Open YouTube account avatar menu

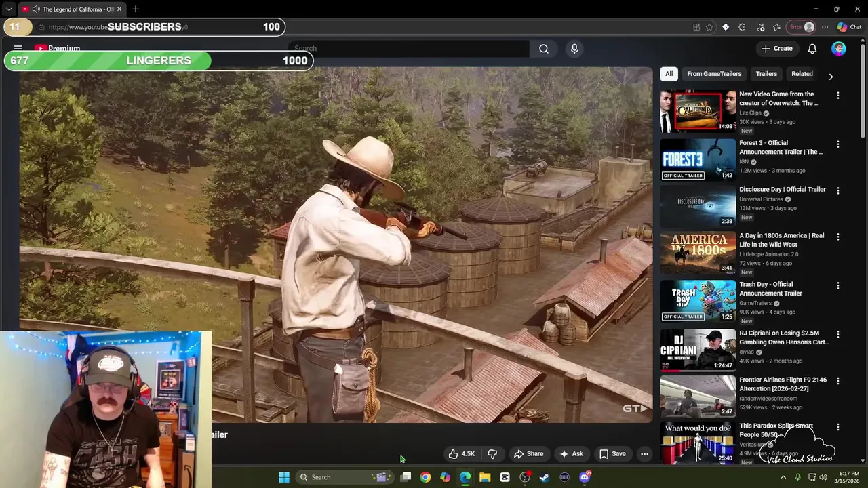(x=839, y=49)
